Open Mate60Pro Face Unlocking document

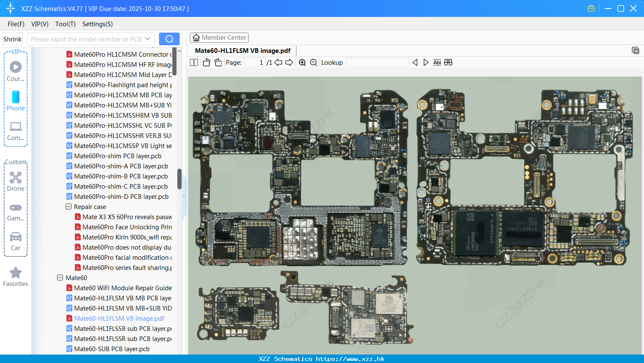tap(123, 227)
